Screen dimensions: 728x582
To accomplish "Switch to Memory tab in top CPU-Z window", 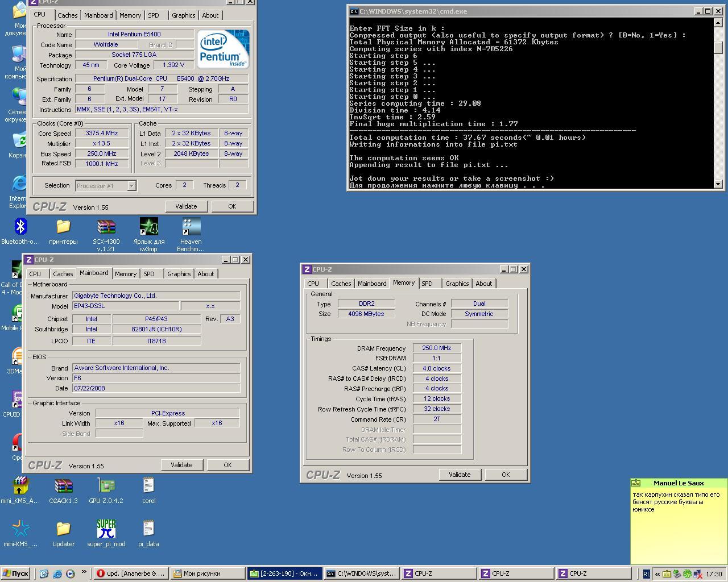I will [130, 15].
